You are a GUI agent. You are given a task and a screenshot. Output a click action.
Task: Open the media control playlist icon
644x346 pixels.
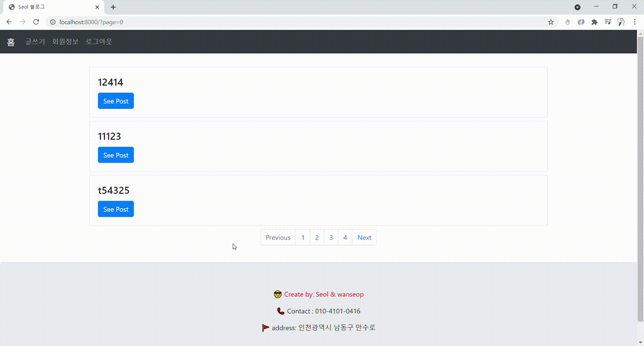click(608, 22)
